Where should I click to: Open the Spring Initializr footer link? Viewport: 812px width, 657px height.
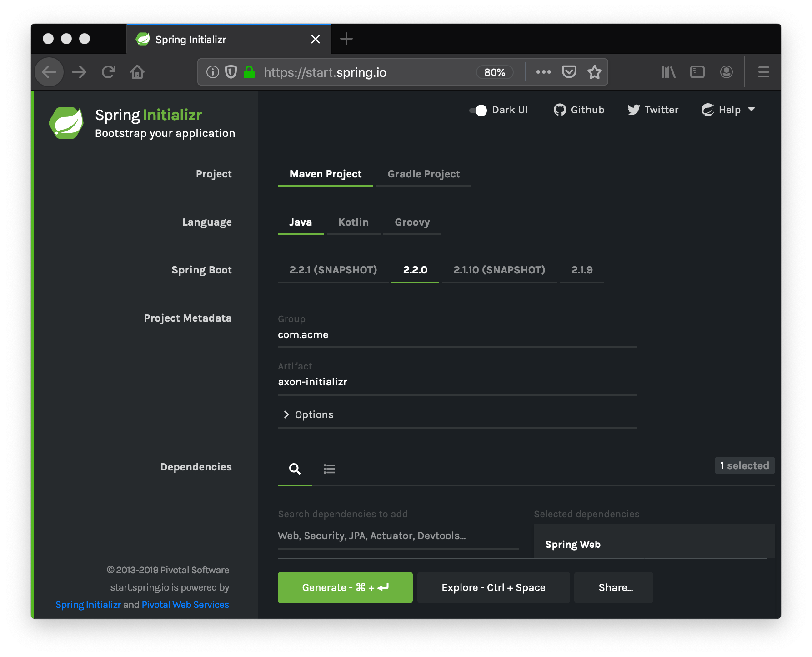coord(88,605)
